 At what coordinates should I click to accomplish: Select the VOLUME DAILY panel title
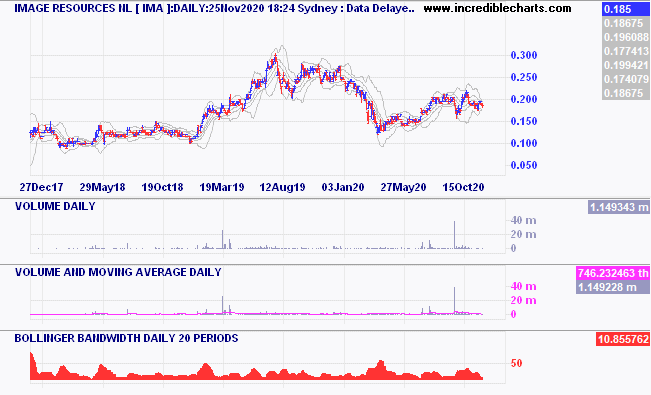pyautogui.click(x=55, y=206)
